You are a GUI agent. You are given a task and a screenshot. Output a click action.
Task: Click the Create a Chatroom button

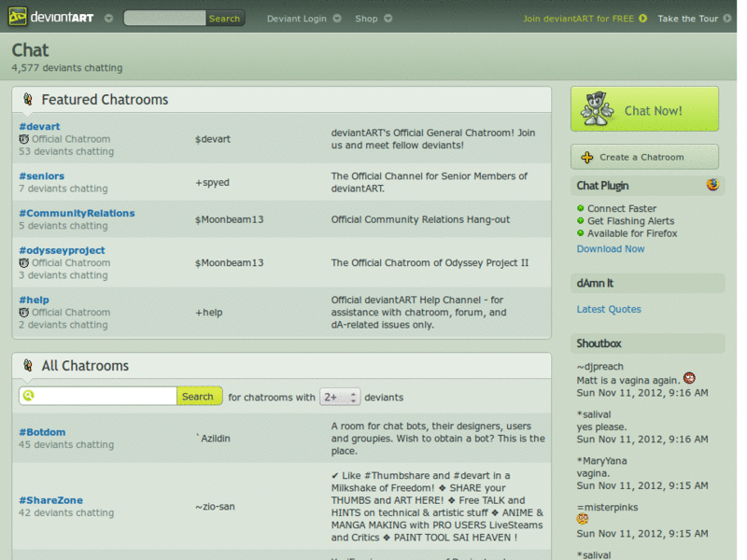click(644, 157)
